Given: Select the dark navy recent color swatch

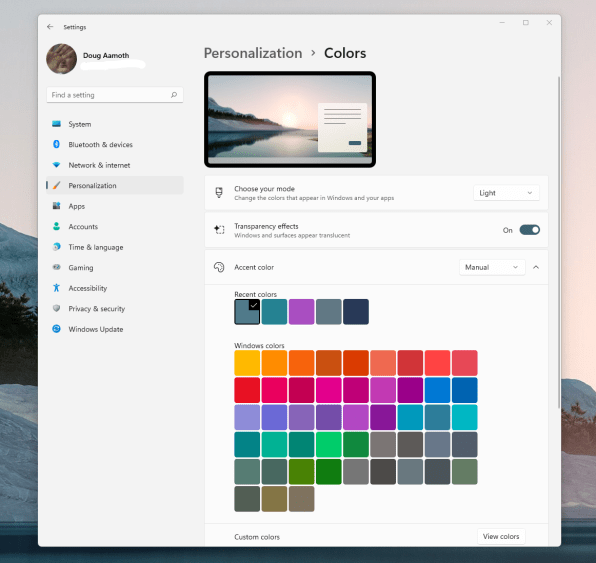Looking at the screenshot, I should (356, 312).
